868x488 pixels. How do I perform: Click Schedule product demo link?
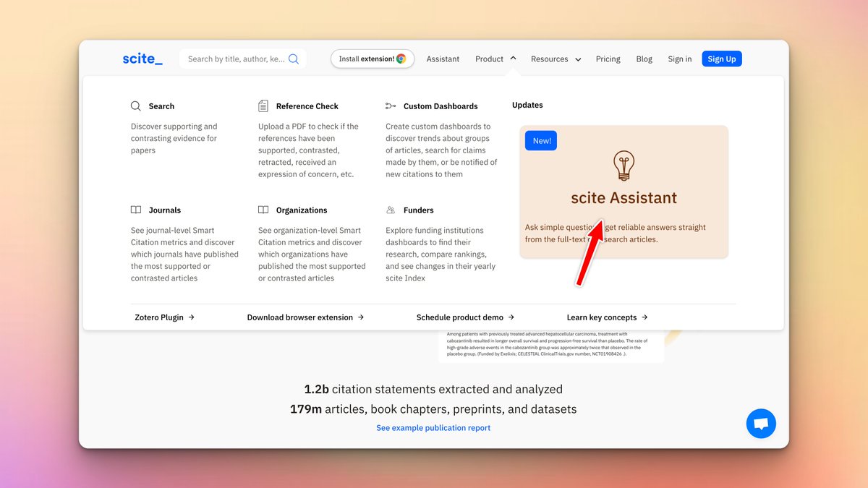460,317
